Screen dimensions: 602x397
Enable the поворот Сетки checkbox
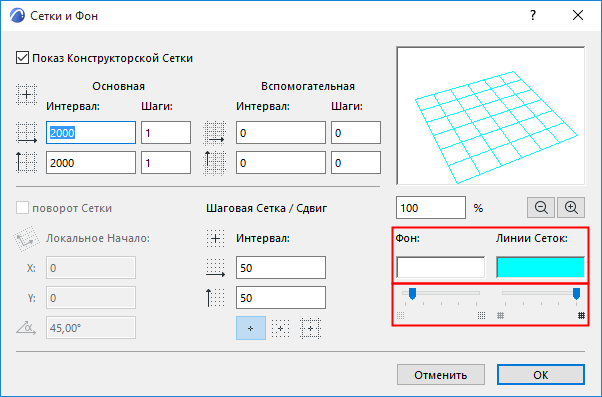pos(22,208)
